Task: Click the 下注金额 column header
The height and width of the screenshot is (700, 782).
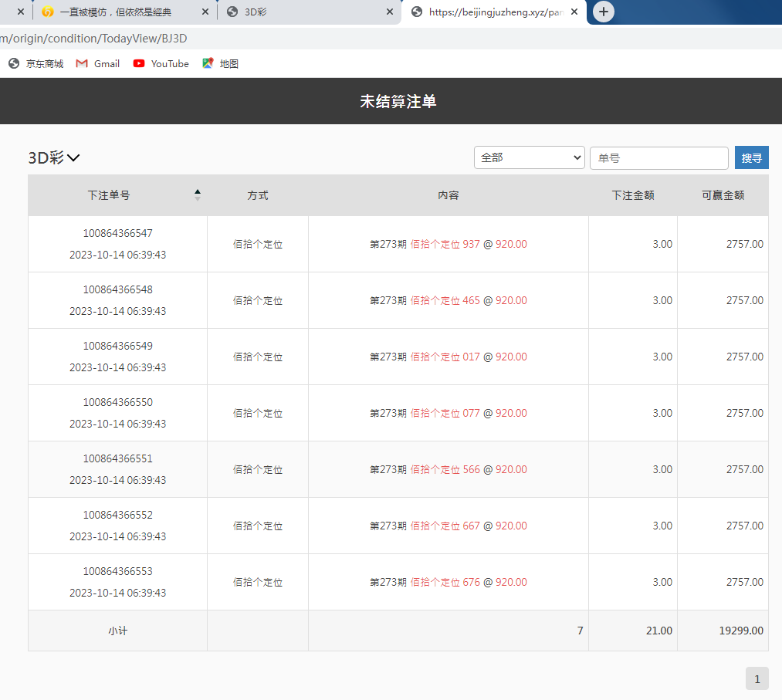Action: [x=633, y=195]
